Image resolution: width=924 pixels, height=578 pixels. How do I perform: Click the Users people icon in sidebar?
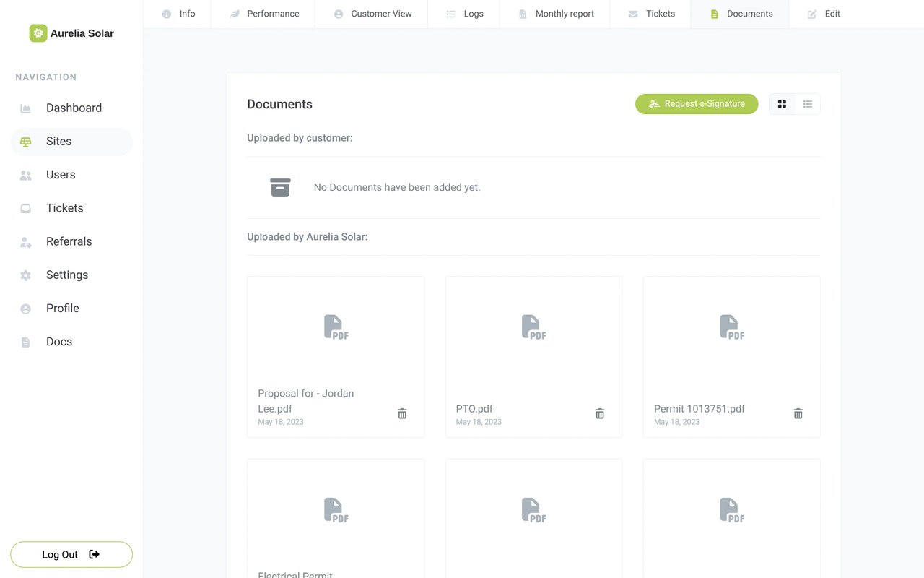[x=26, y=175]
